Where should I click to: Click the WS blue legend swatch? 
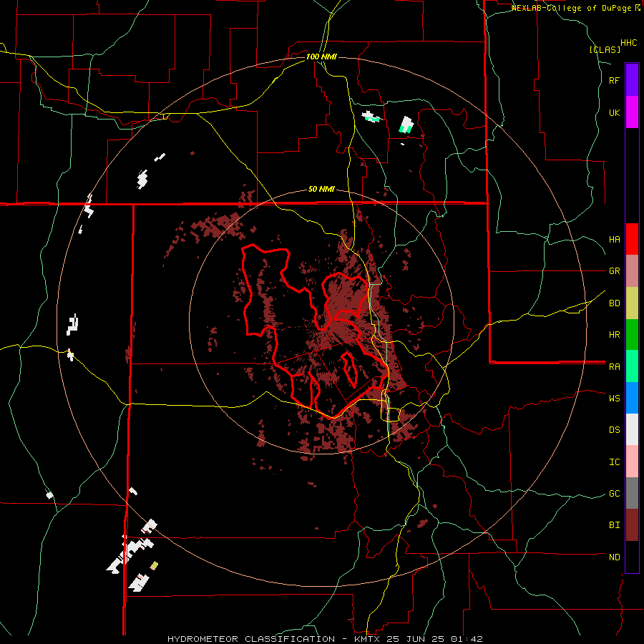click(632, 398)
